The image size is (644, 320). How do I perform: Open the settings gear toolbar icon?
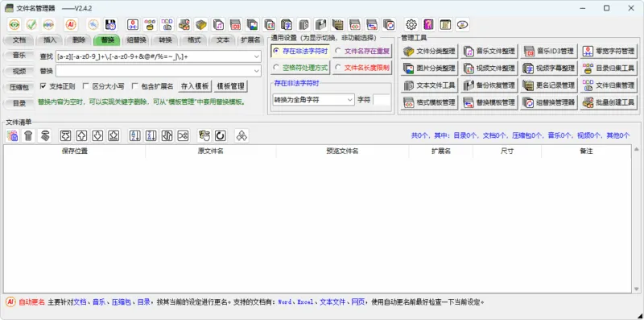click(411, 25)
